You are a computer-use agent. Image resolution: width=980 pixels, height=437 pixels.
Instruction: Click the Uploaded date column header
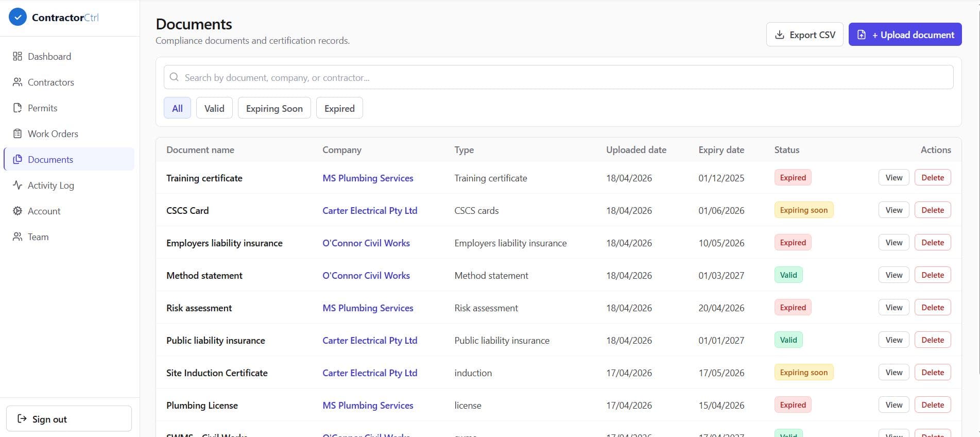(x=636, y=149)
